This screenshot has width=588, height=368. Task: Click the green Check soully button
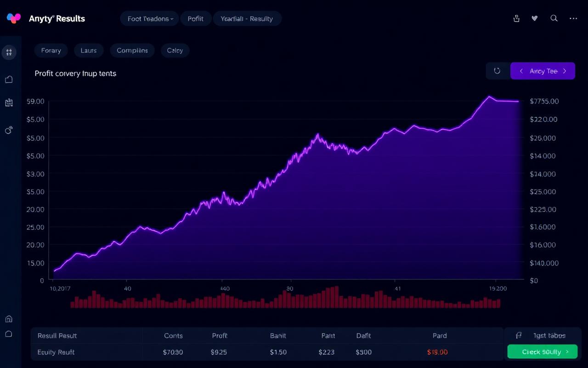click(542, 352)
